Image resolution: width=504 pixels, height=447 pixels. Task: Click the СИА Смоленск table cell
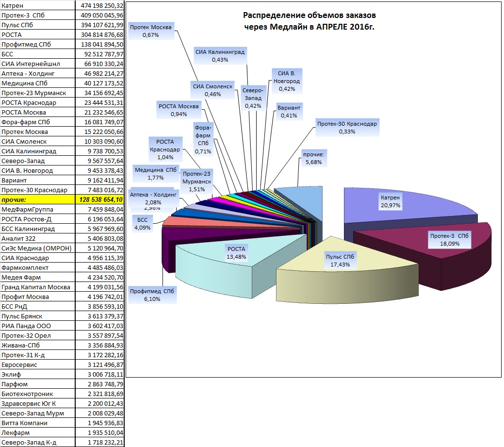38,142
